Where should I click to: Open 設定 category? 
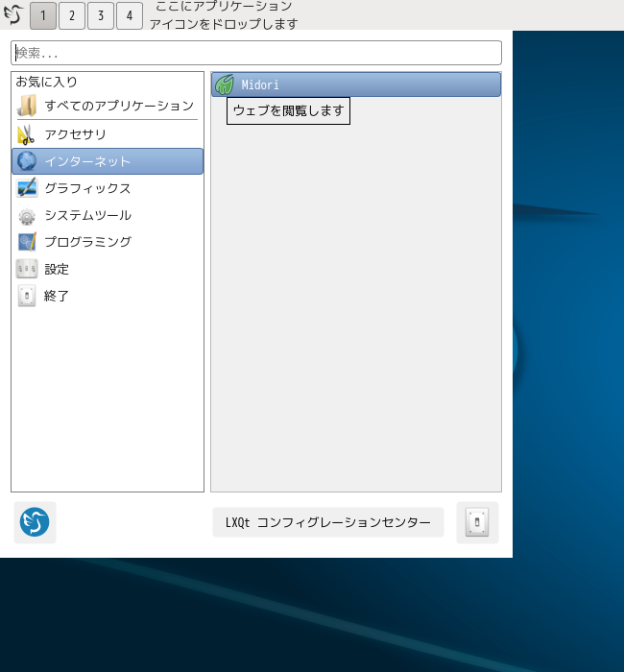click(x=108, y=269)
